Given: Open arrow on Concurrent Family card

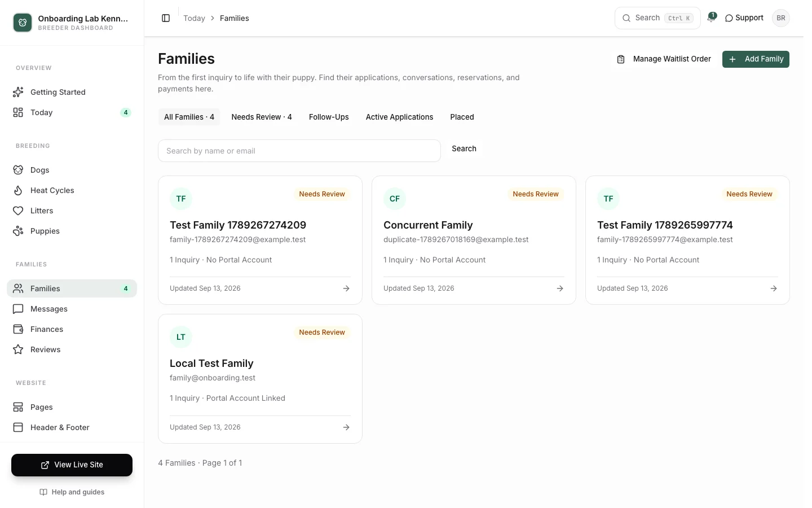Looking at the screenshot, I should (560, 288).
